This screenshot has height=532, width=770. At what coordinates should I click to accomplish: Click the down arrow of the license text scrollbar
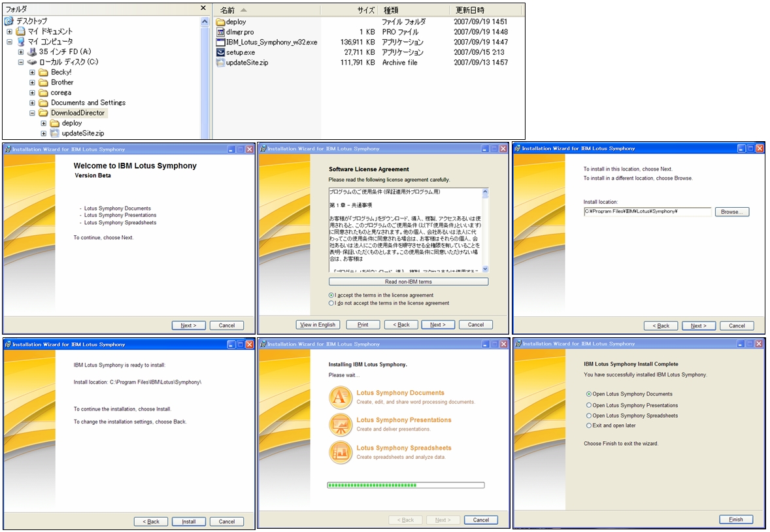coord(485,268)
